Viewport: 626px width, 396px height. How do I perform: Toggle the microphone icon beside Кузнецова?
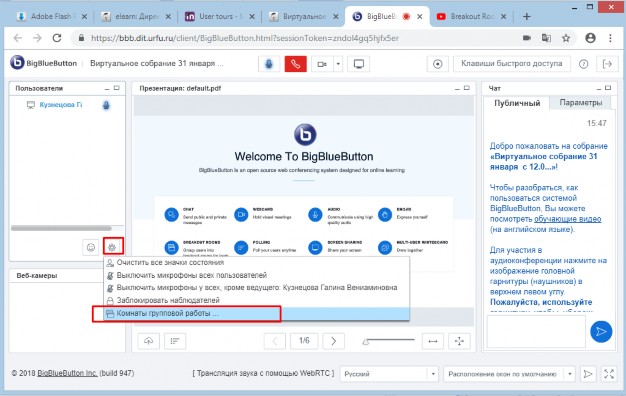[x=106, y=105]
